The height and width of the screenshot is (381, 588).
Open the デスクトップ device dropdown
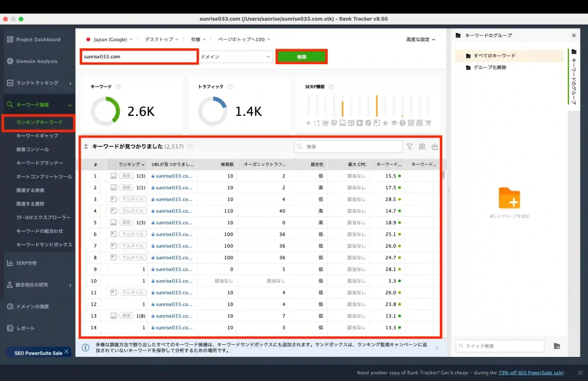pos(162,40)
